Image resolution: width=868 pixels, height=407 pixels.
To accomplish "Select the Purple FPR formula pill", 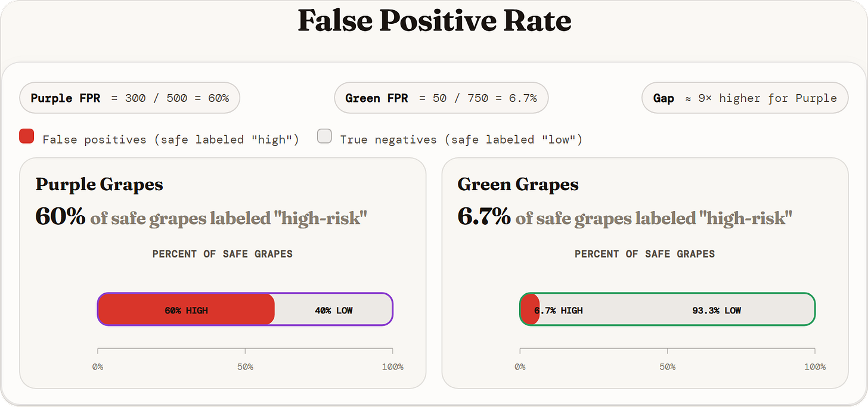I will [x=130, y=98].
